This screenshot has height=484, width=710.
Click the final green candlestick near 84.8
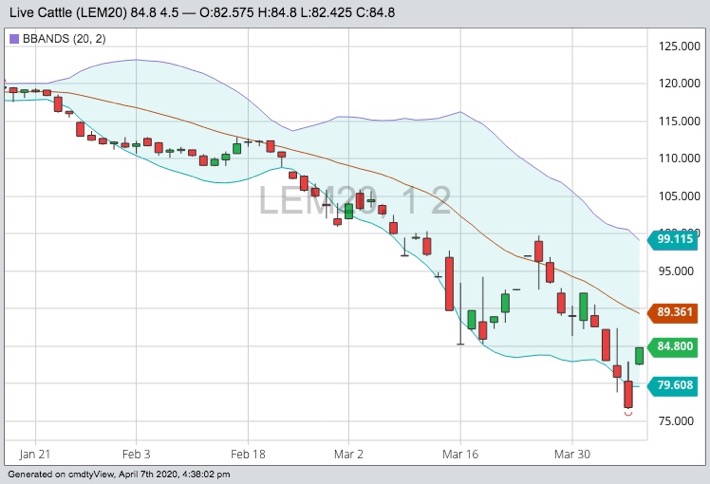click(639, 356)
